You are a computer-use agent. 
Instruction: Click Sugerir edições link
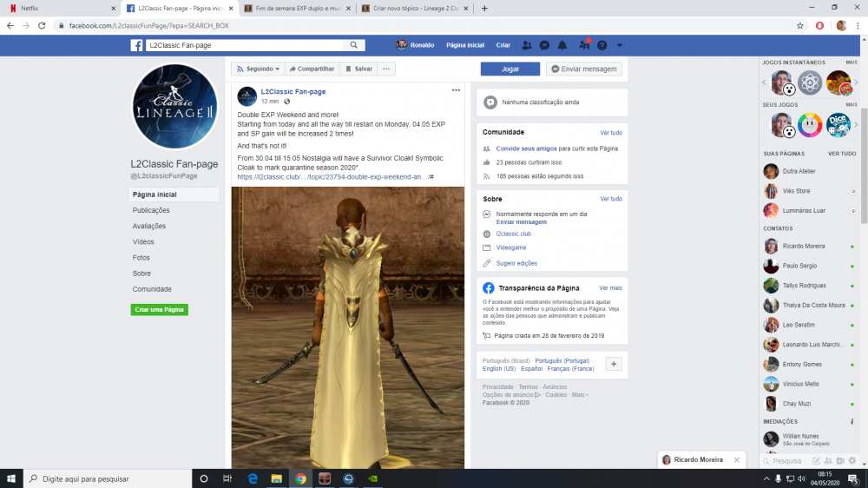pyautogui.click(x=516, y=263)
